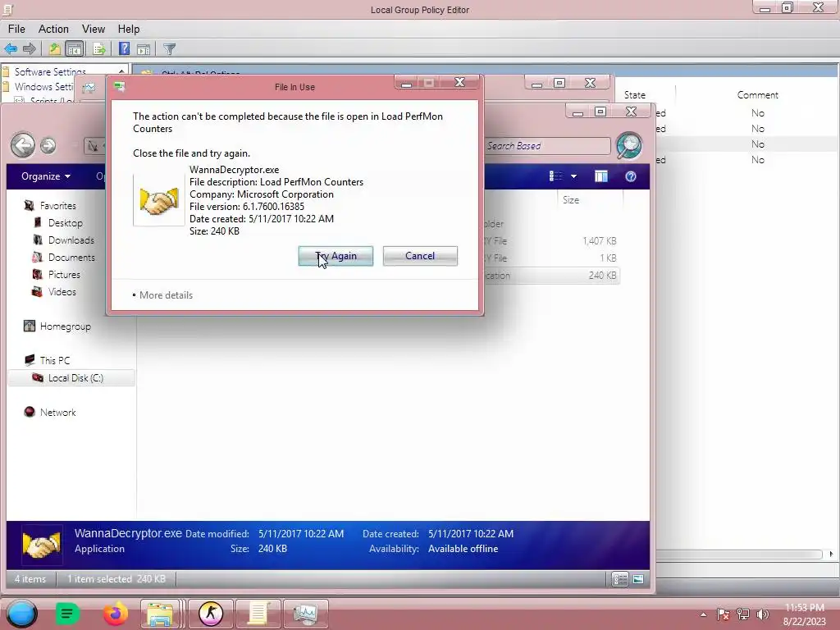840x630 pixels.
Task: Click the Filter funnel toolbar icon
Action: coord(169,49)
